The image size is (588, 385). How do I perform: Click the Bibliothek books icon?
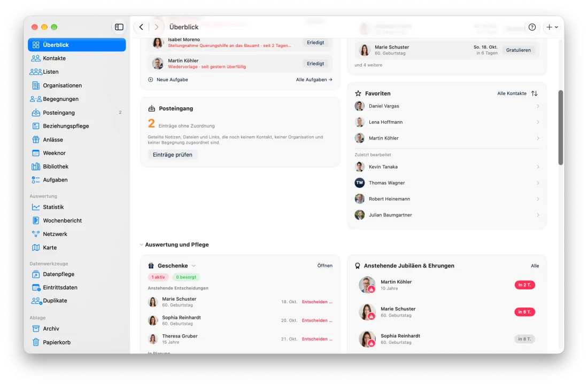pyautogui.click(x=36, y=167)
